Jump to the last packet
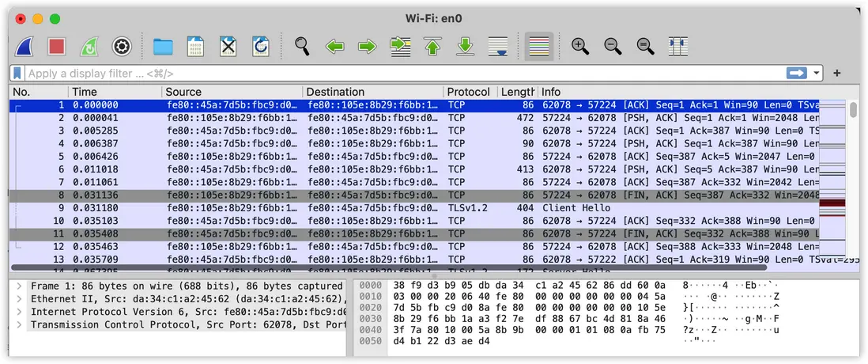Screen dimensions: 868x364 [466, 47]
